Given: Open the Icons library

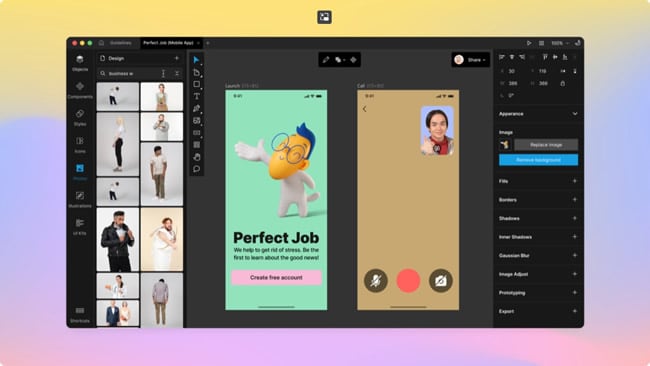Looking at the screenshot, I should click(x=80, y=145).
